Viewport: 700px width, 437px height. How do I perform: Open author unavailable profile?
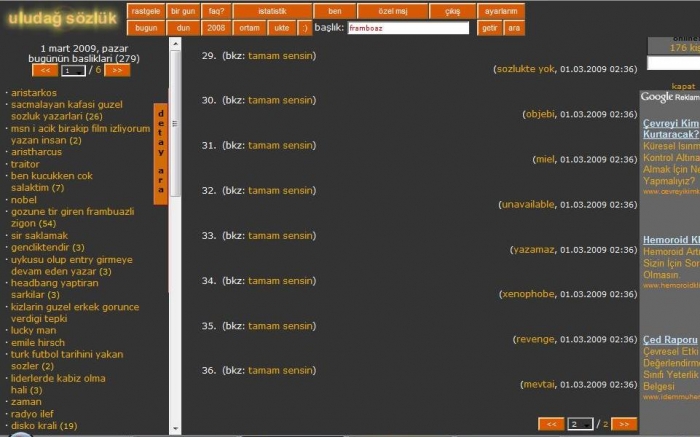coord(529,204)
